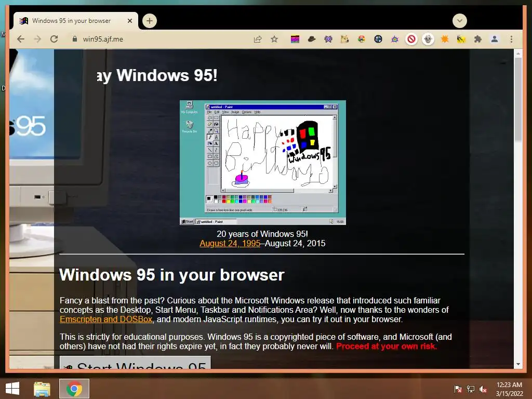Click the network status tray icon

coord(471,389)
